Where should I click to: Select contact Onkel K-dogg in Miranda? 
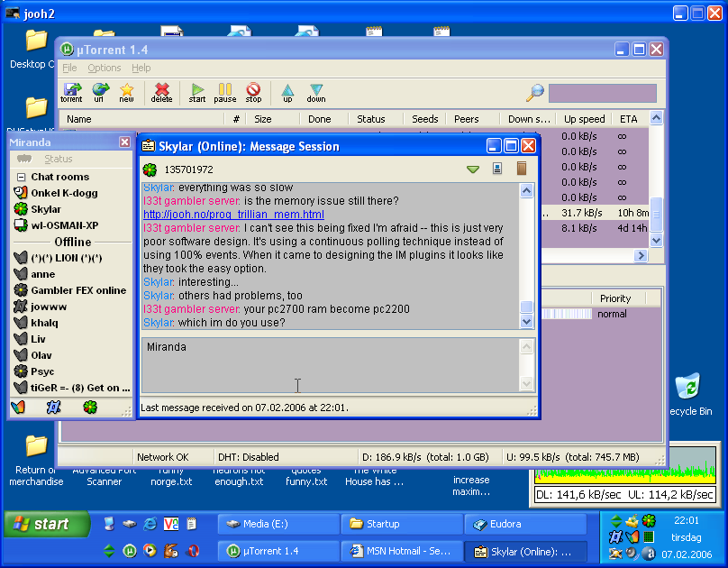[64, 193]
